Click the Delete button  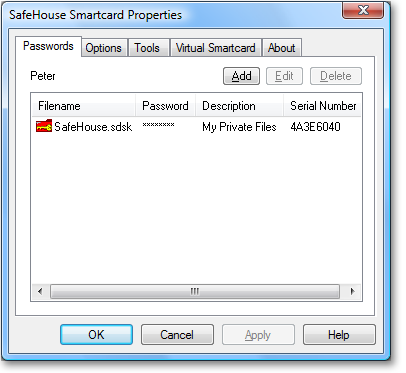pyautogui.click(x=336, y=76)
